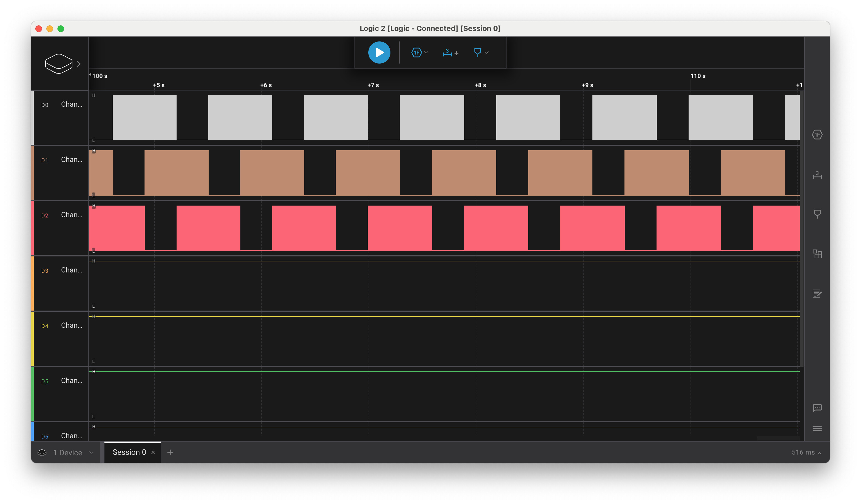Open the analyzer dropdown arrow in toolbar

pyautogui.click(x=426, y=53)
